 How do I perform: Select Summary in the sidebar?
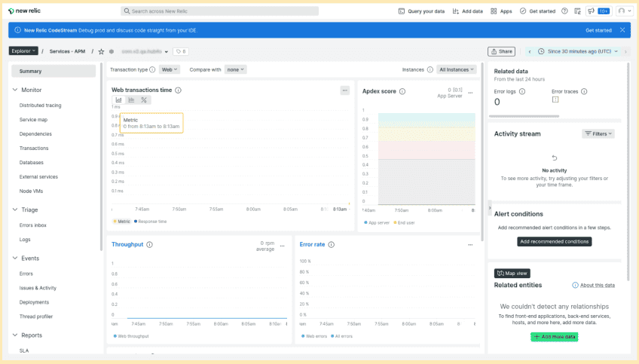pyautogui.click(x=54, y=71)
